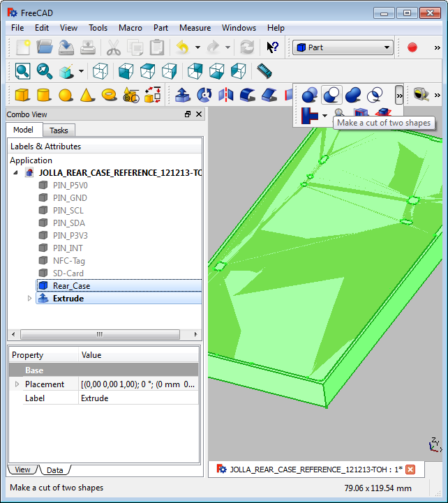Open the File menu
Image resolution: width=448 pixels, height=503 pixels.
[x=17, y=28]
